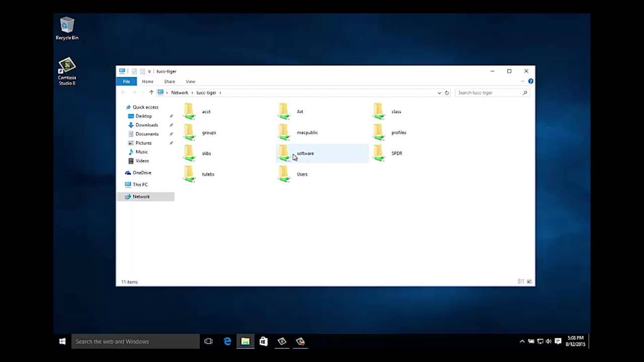Screen dimensions: 644x362
Task: Click the Up arrow navigation button
Action: coord(151,93)
